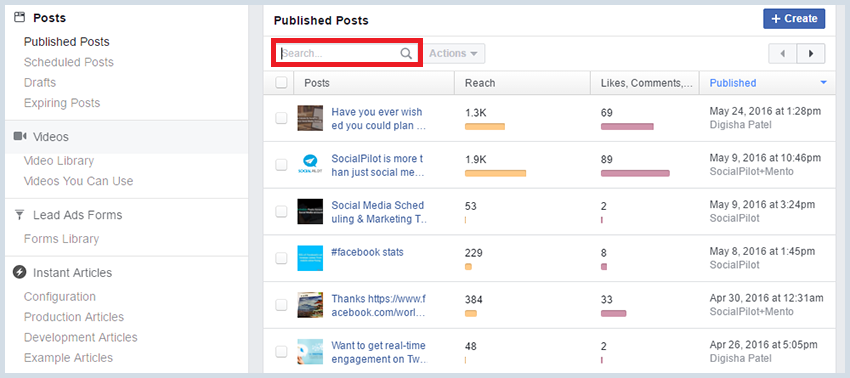Click the 1.3K reach bar
Viewport: 850px width, 378px height.
(485, 126)
